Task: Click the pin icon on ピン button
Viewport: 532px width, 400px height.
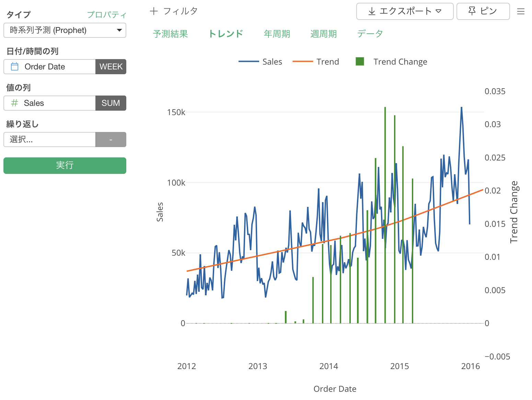Action: 472,11
